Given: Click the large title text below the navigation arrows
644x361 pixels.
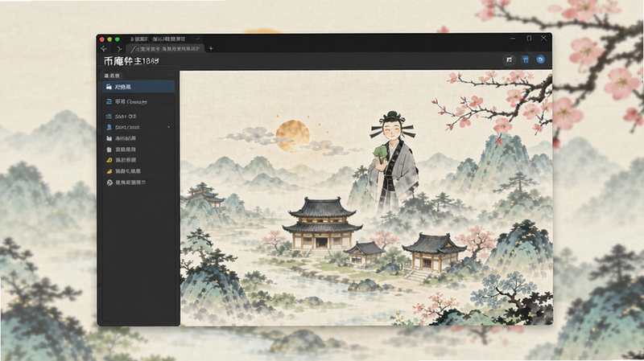Looking at the screenshot, I should (x=131, y=61).
